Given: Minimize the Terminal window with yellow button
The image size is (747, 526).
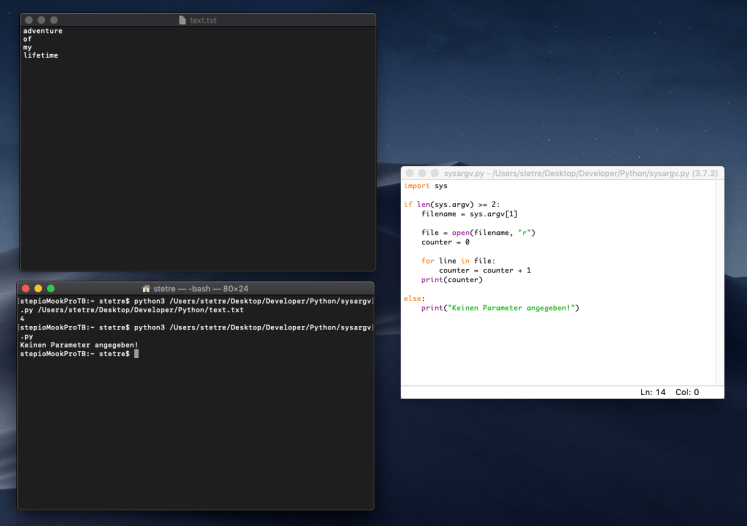Looking at the screenshot, I should tap(38, 288).
